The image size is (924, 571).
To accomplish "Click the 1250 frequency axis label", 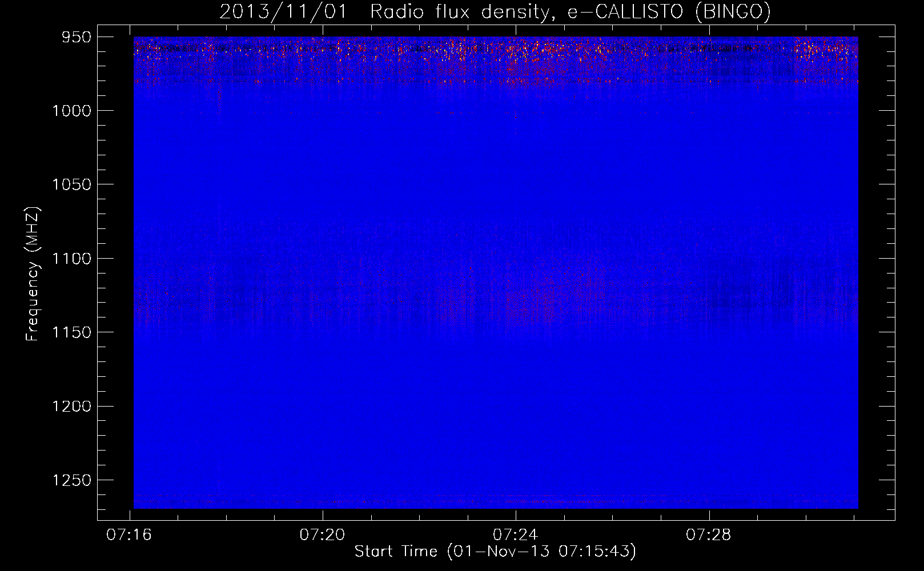I will click(71, 480).
